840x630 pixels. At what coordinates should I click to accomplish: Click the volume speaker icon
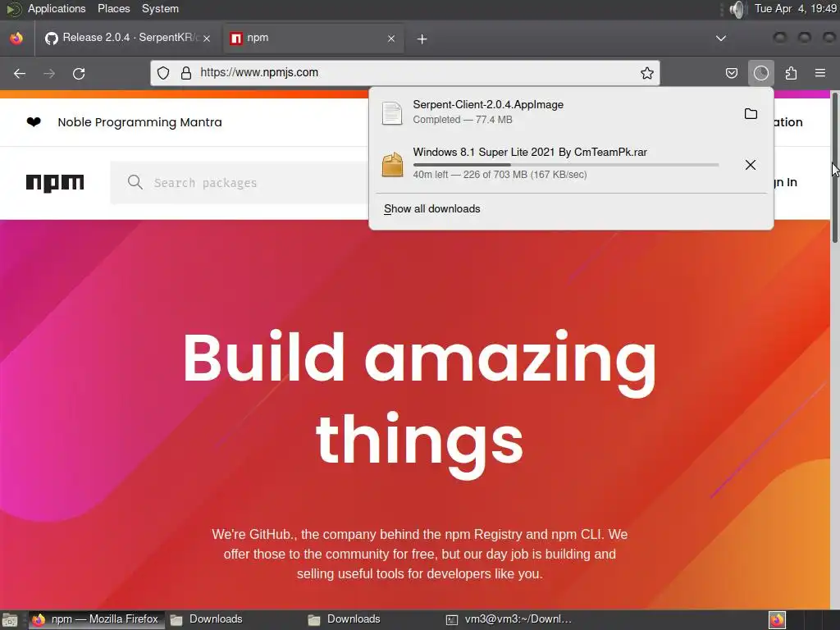[737, 9]
